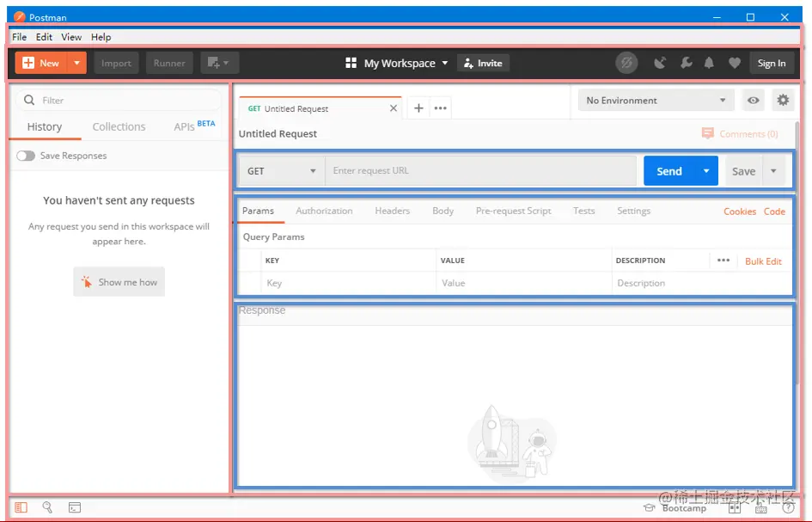Click the Enter request URL field

pyautogui.click(x=480, y=171)
